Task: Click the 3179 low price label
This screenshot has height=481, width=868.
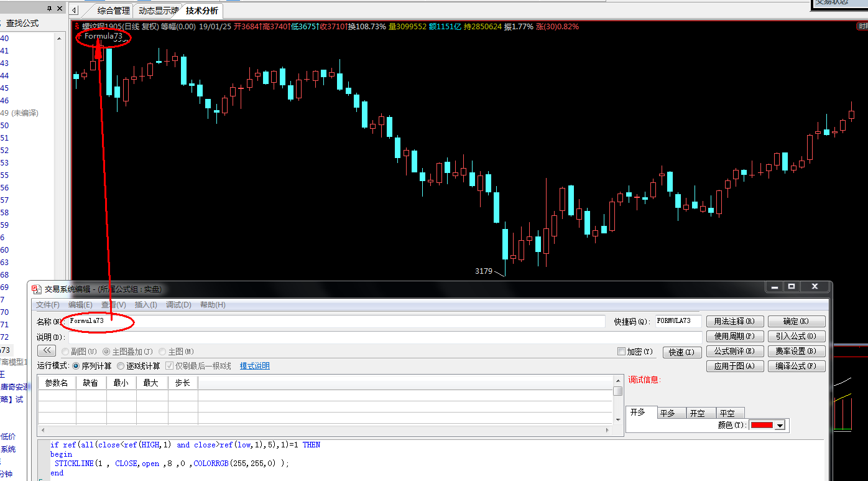Action: 483,271
